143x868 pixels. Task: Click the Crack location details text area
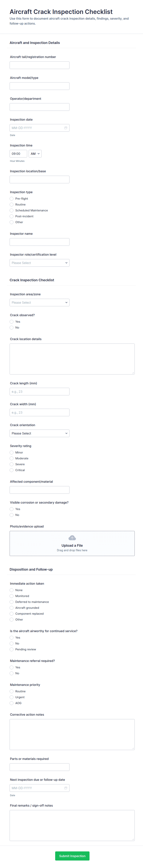click(72, 359)
